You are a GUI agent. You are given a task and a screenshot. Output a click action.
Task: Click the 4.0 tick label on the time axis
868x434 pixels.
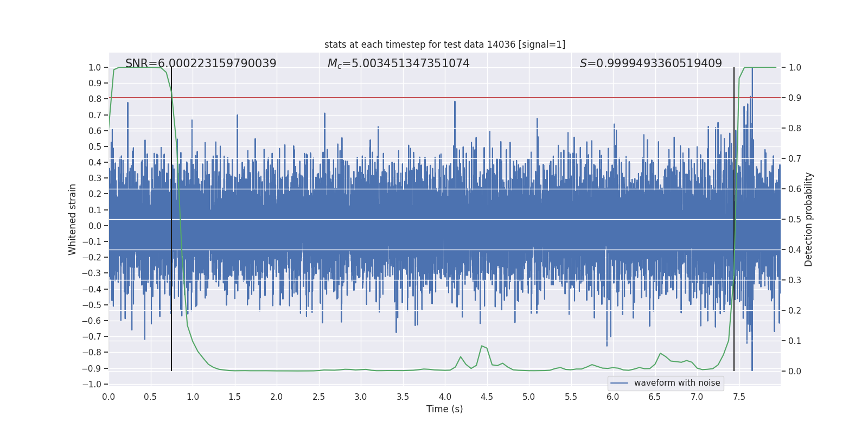pyautogui.click(x=444, y=397)
